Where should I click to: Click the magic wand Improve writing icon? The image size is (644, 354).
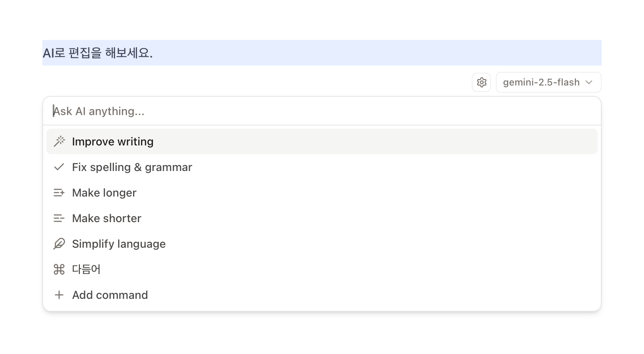(59, 141)
